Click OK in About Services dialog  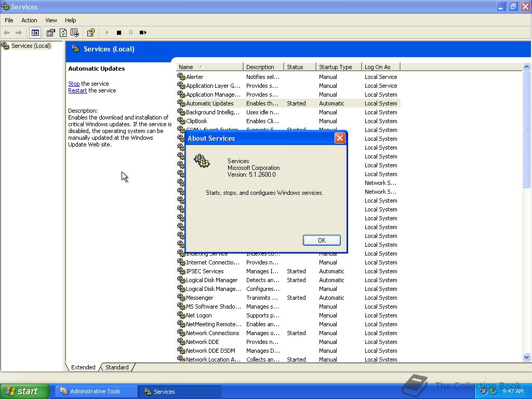(322, 240)
